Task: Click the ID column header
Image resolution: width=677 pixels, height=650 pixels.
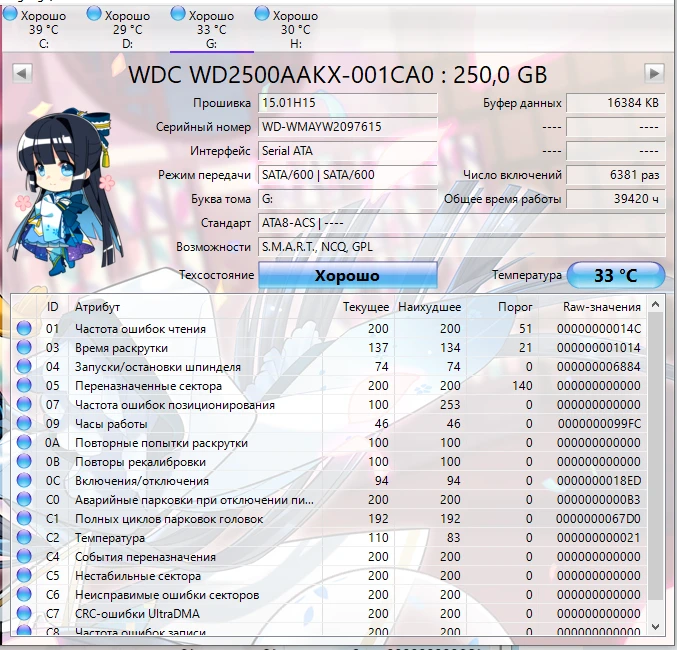Action: (x=52, y=307)
